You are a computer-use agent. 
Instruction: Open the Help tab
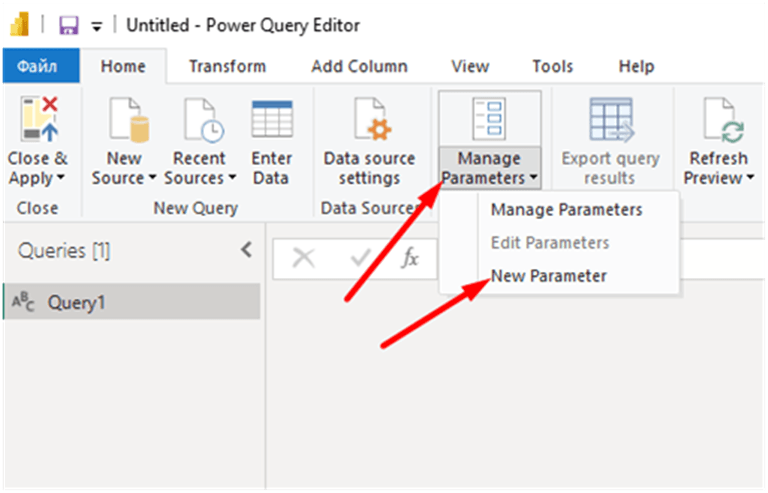[x=636, y=66]
